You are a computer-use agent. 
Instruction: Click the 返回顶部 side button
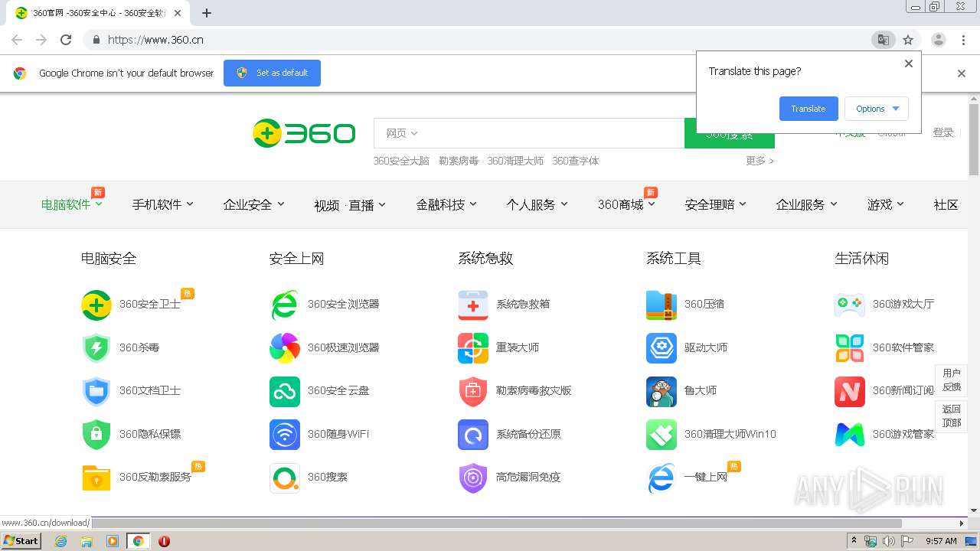point(951,416)
